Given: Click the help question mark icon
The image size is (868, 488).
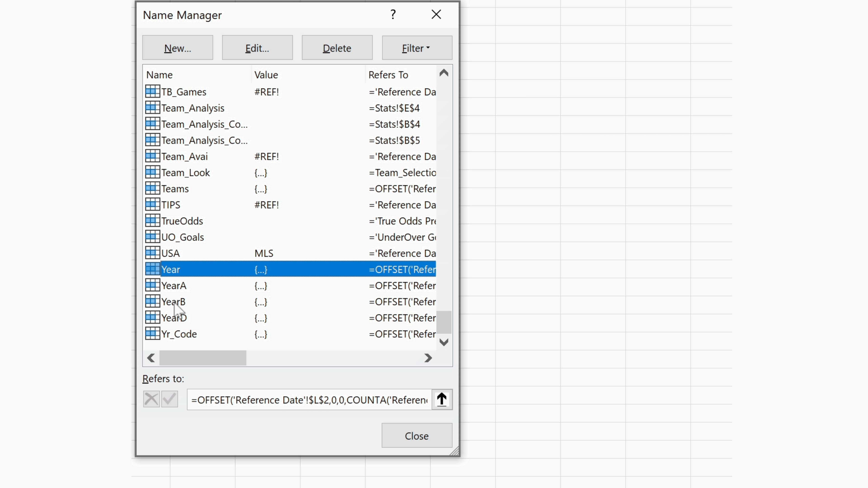Looking at the screenshot, I should coord(393,14).
